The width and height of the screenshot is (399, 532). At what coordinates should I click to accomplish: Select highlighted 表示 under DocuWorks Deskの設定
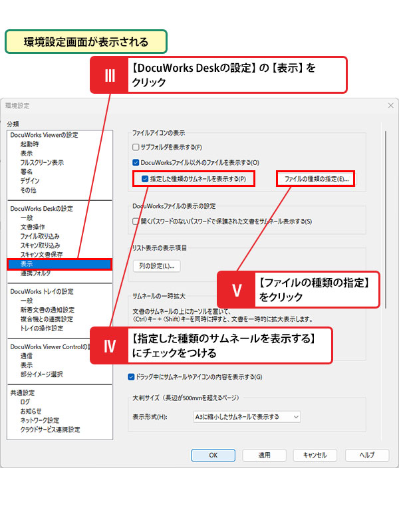pos(60,264)
